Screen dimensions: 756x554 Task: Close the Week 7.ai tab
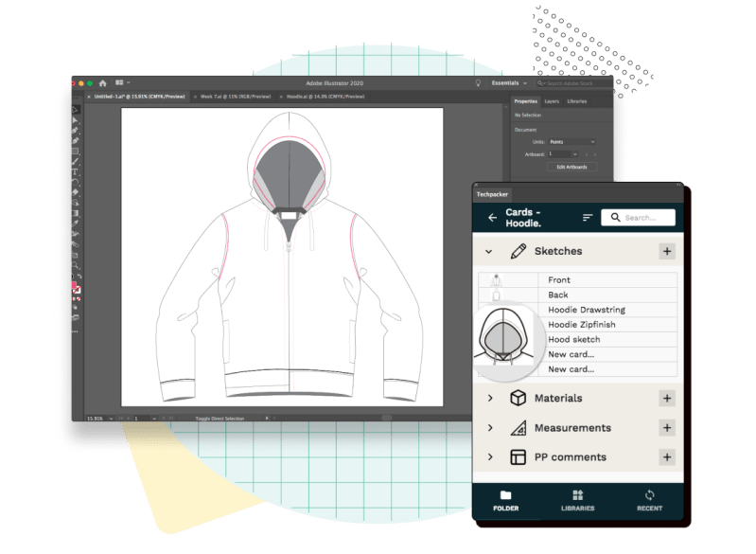point(195,97)
